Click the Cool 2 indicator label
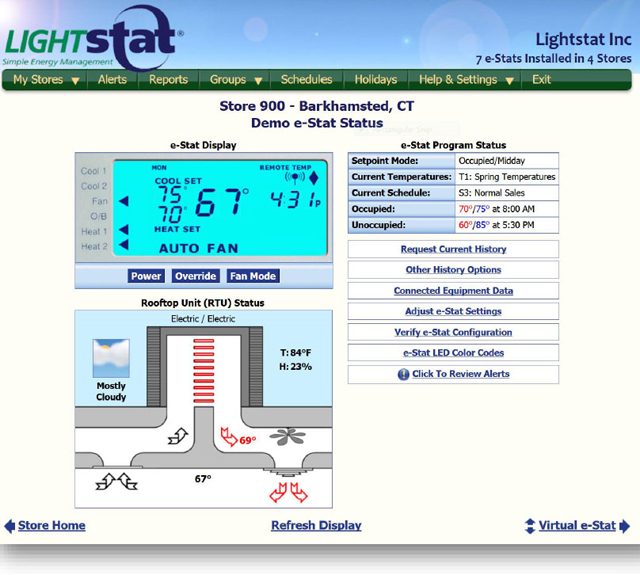Image resolution: width=640 pixels, height=575 pixels. tap(93, 186)
